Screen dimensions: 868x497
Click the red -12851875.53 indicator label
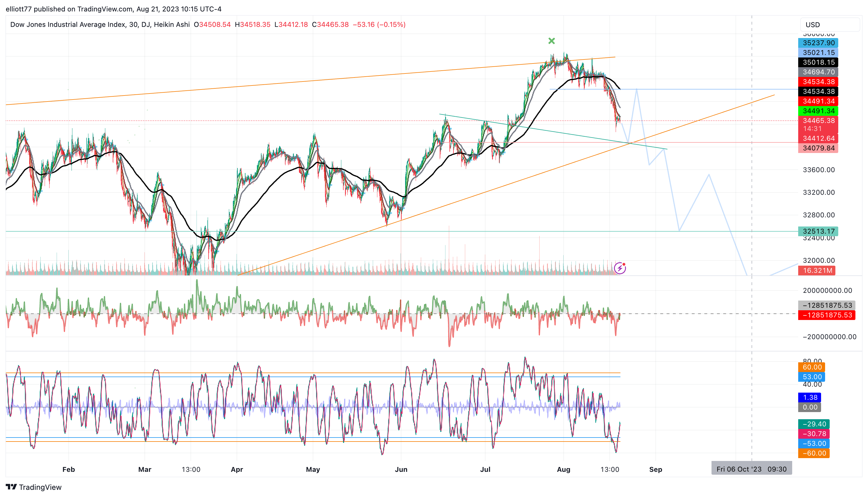pyautogui.click(x=827, y=315)
